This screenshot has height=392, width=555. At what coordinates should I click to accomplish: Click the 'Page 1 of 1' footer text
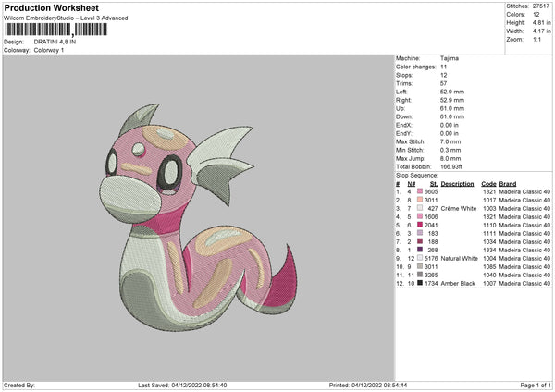tap(536, 385)
